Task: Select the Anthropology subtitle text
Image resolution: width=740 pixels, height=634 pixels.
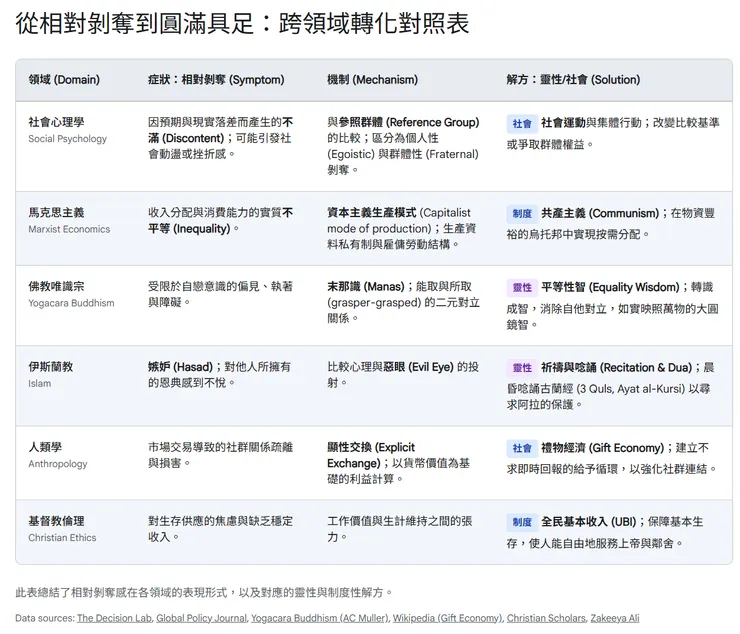Action: (58, 464)
